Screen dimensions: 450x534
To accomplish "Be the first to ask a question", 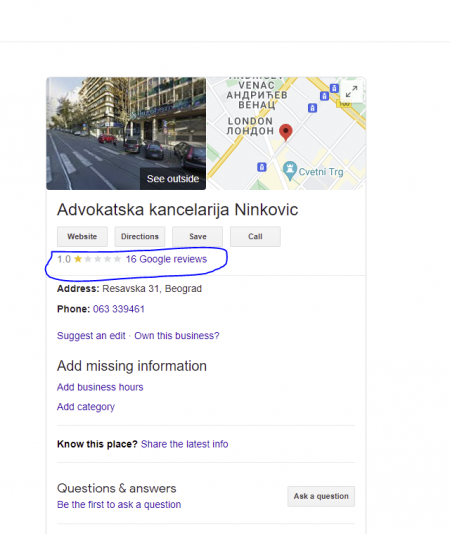I will pos(119,504).
